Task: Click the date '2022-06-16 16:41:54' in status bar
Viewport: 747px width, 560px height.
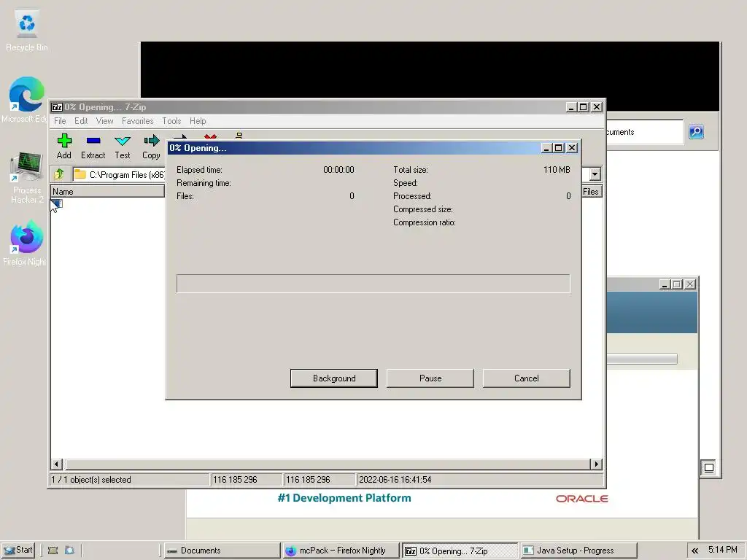Action: tap(395, 480)
